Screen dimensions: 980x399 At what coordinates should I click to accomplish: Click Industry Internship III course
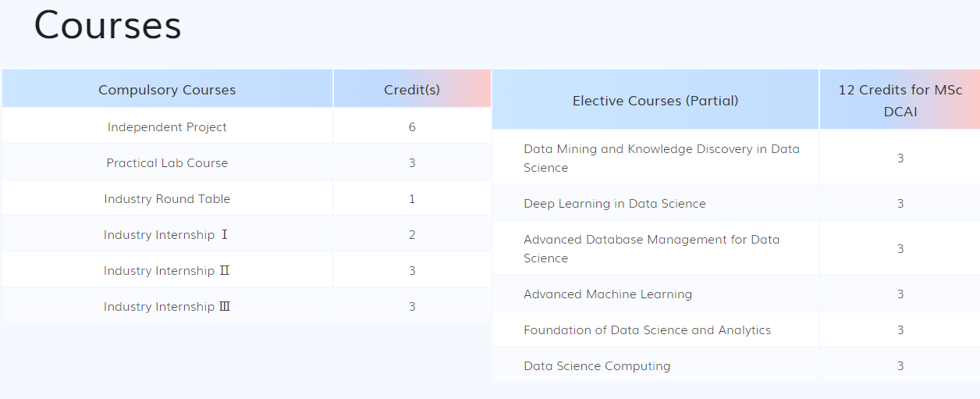tap(167, 306)
